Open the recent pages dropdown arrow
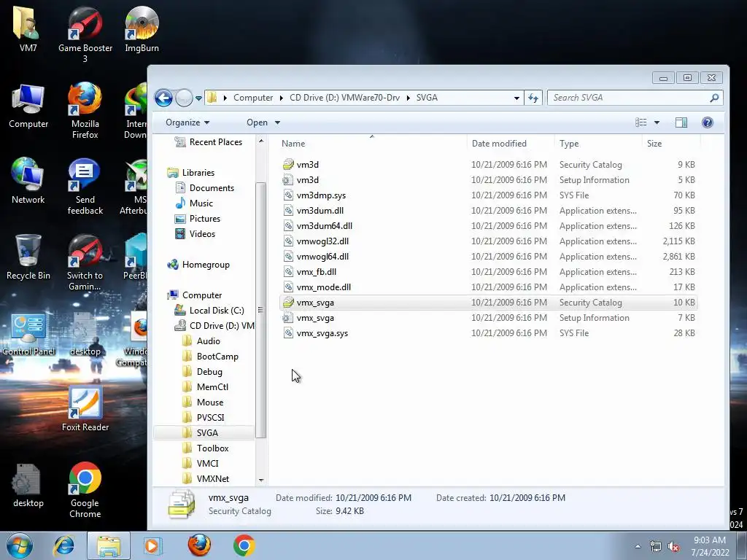The height and width of the screenshot is (560, 747). point(198,98)
